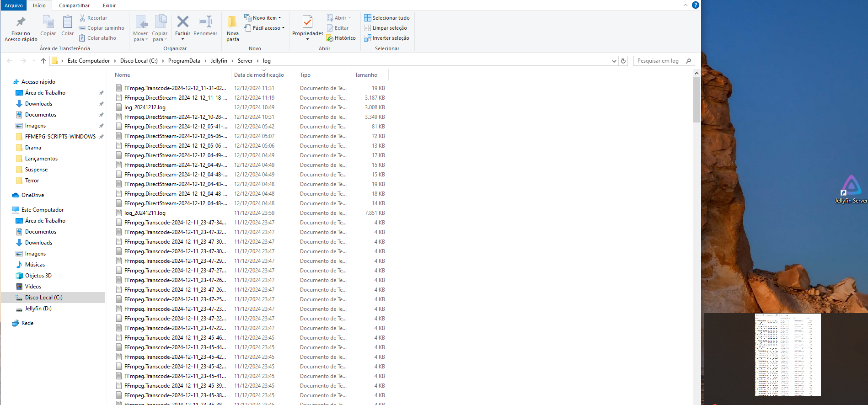The width and height of the screenshot is (868, 405).
Task: Click the Renomear icon
Action: [x=205, y=22]
